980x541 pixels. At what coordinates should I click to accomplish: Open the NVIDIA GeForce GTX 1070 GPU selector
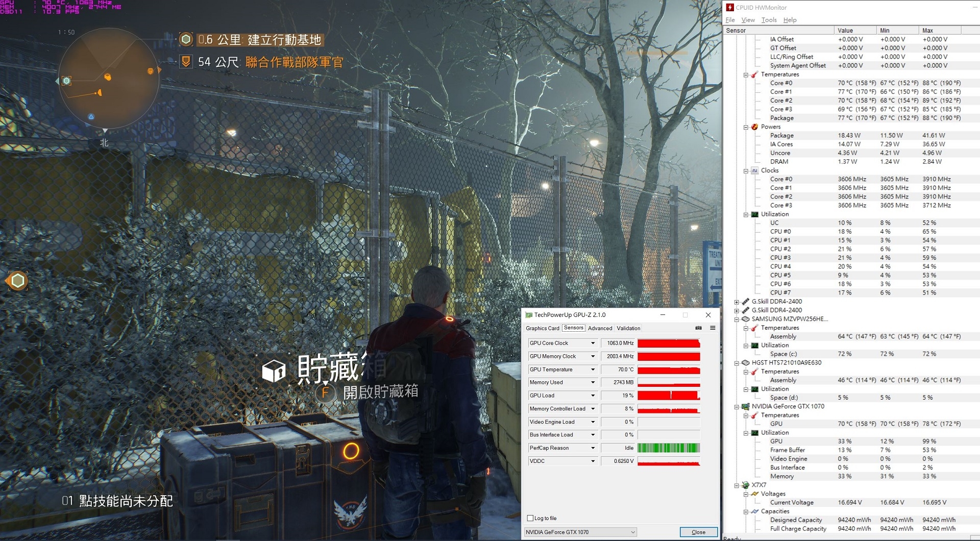click(x=580, y=532)
